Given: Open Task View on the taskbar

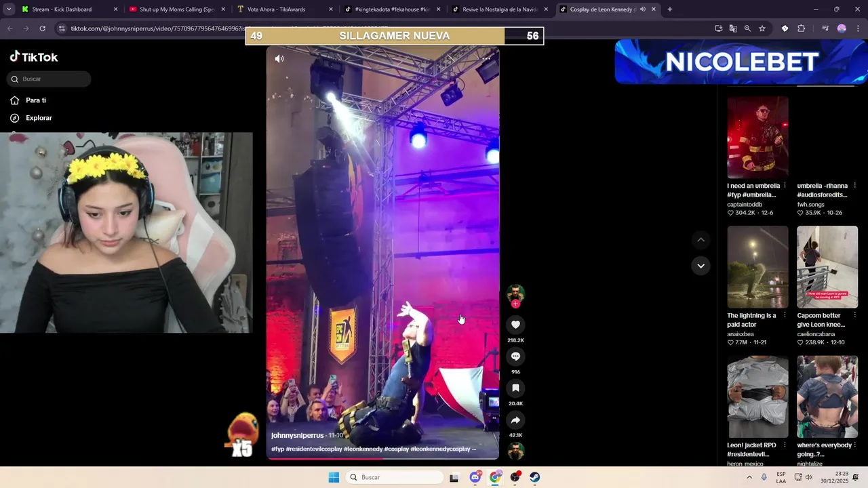Looking at the screenshot, I should 454,477.
